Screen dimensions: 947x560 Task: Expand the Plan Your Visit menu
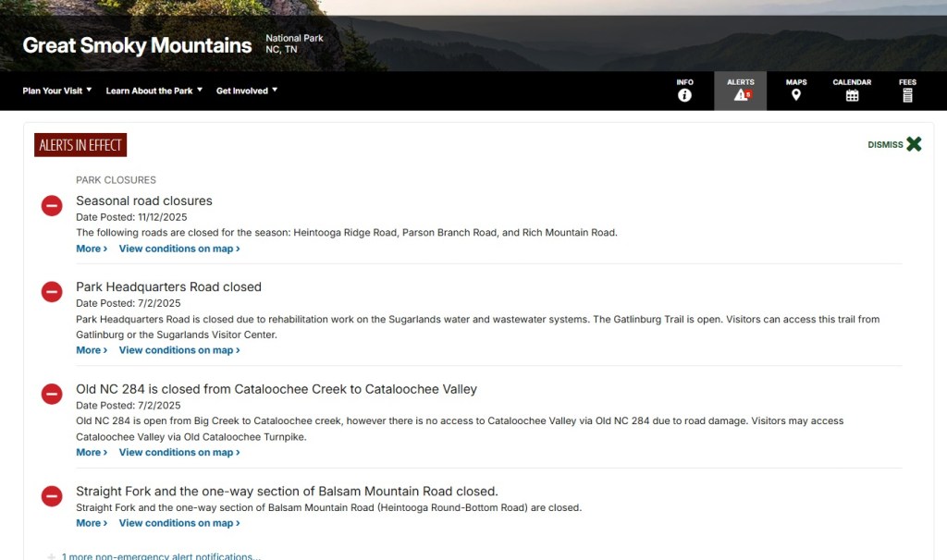point(57,91)
